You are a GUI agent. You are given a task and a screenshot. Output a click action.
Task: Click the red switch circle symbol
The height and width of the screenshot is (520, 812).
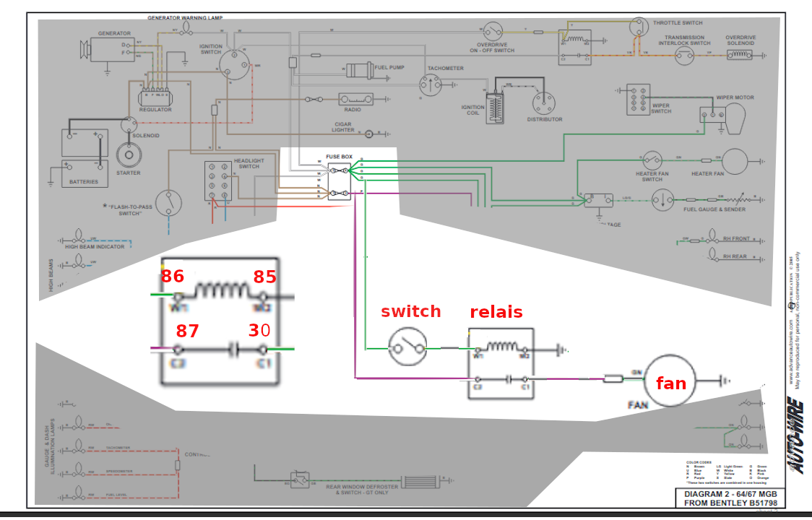tap(407, 347)
